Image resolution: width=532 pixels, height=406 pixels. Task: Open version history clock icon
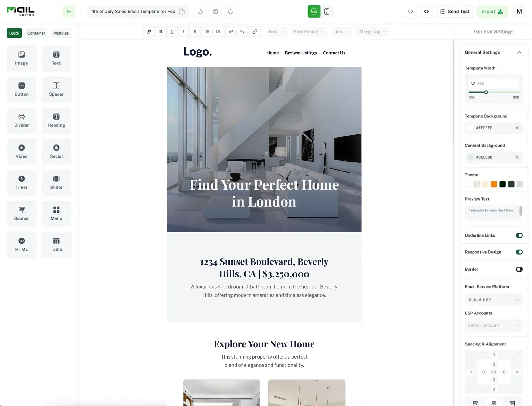click(215, 11)
